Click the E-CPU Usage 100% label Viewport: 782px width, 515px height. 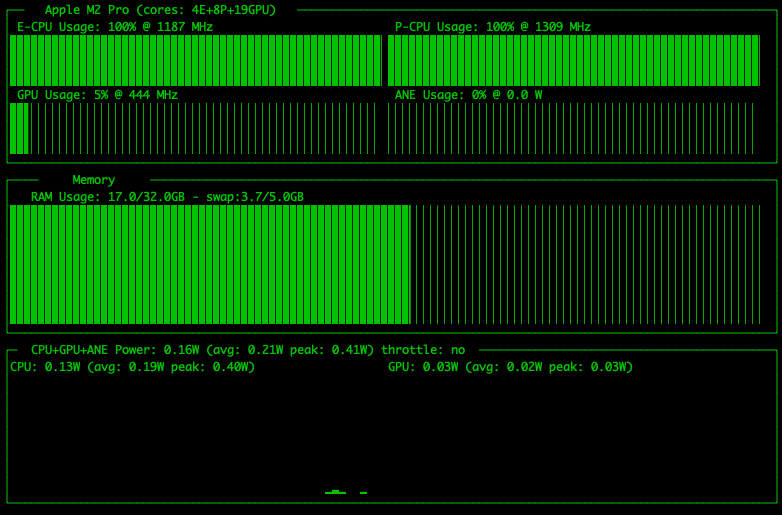pyautogui.click(x=115, y=27)
